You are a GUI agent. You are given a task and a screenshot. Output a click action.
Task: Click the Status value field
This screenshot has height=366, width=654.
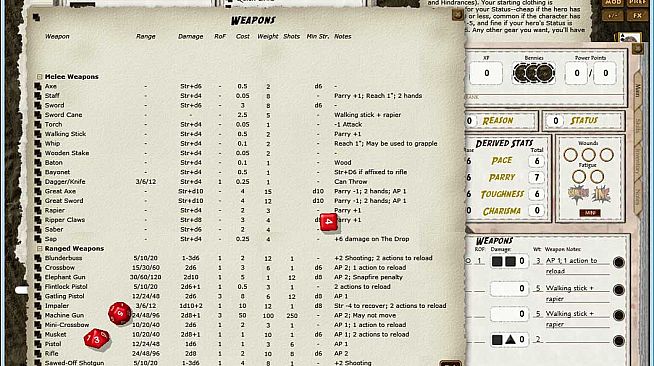point(556,121)
